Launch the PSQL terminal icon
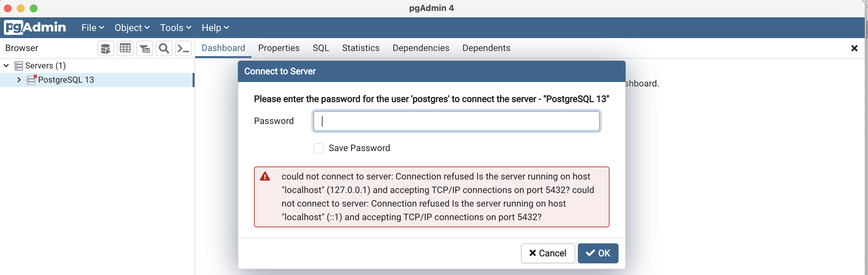 pyautogui.click(x=184, y=48)
